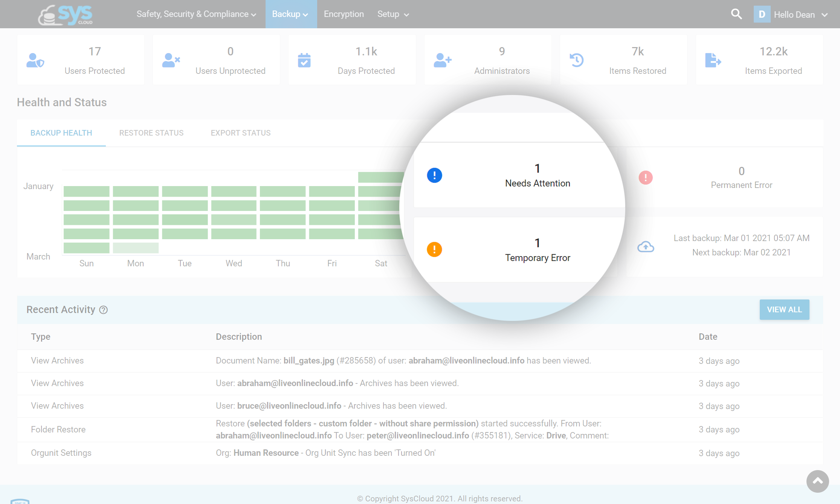Open the Backup dropdown menu
The height and width of the screenshot is (504, 840).
coord(290,14)
